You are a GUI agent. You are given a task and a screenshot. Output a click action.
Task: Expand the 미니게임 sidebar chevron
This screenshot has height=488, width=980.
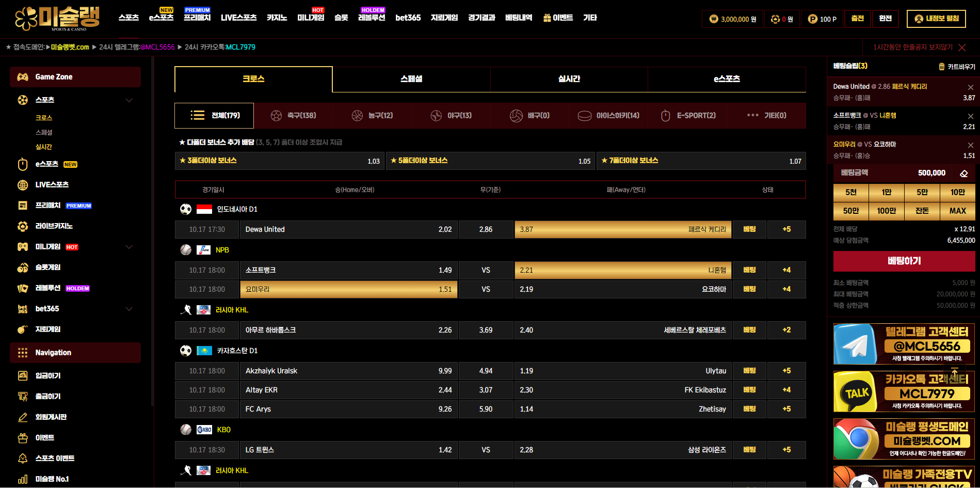click(x=129, y=247)
